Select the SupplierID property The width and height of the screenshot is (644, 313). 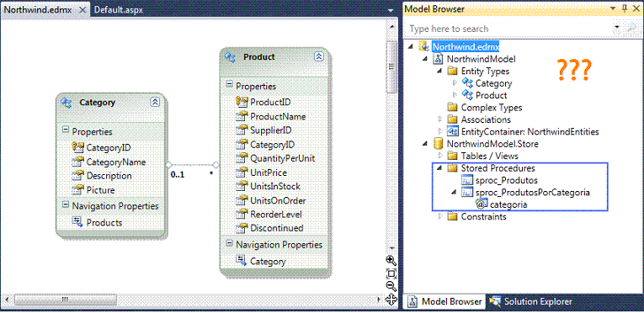click(264, 130)
